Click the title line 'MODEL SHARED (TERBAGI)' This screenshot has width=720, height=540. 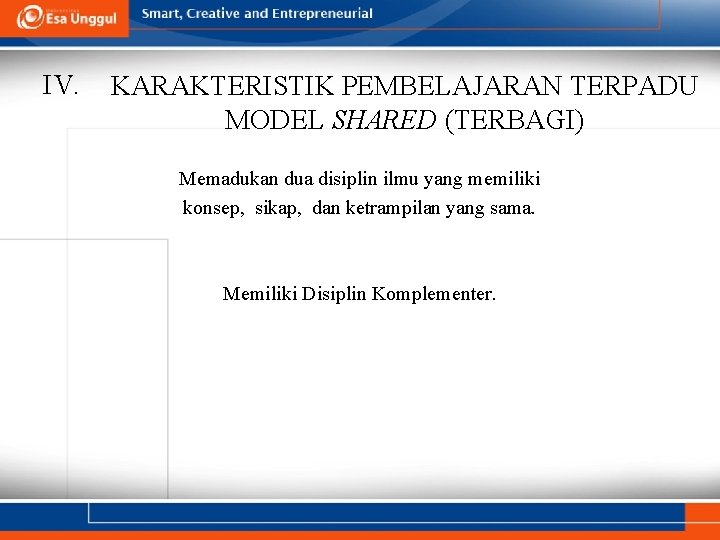click(404, 120)
